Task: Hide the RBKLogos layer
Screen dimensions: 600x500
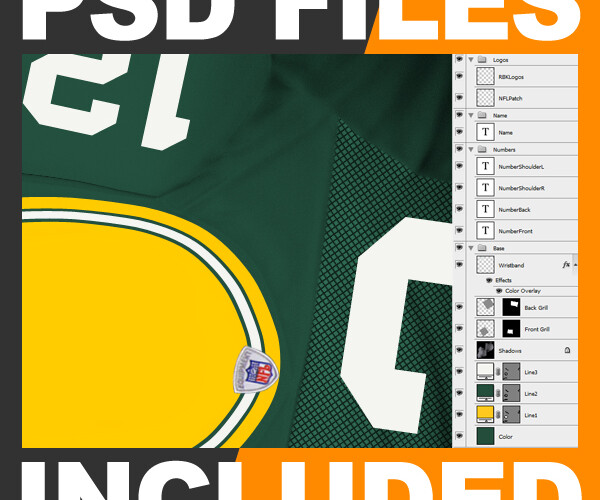Action: 459,77
